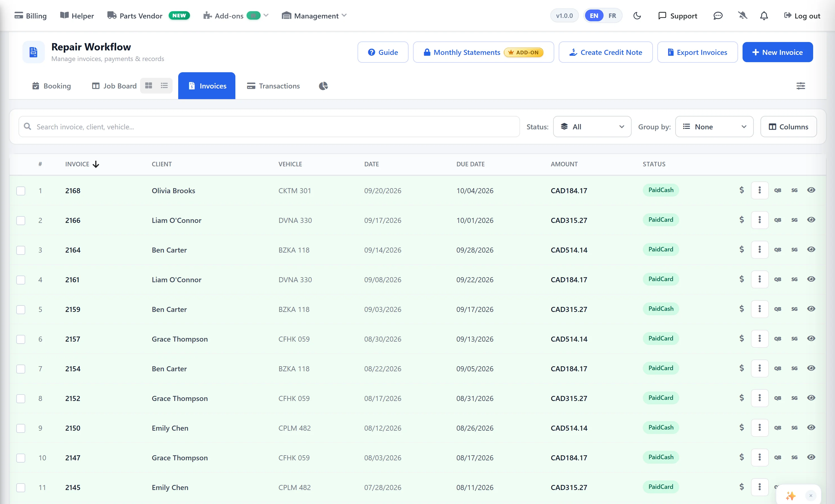Click QB sync icon for invoice 2164
This screenshot has height=504, width=835.
pyautogui.click(x=777, y=250)
